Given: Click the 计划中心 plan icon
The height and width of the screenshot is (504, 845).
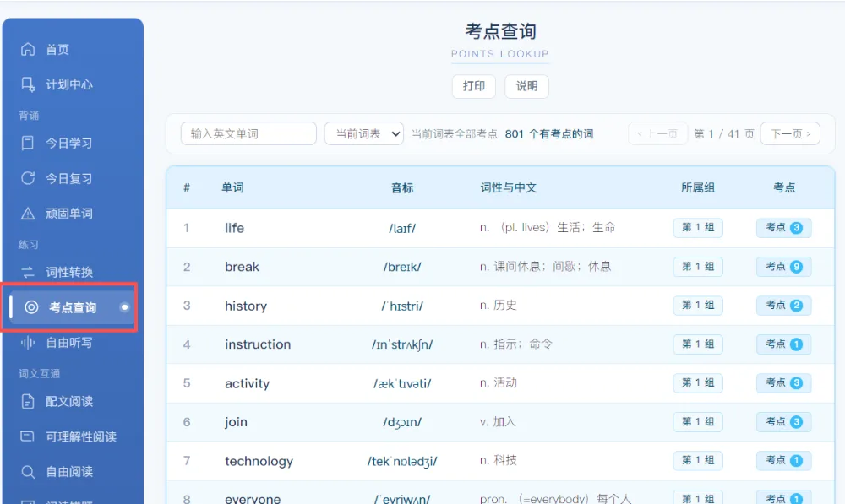Looking at the screenshot, I should pos(28,84).
